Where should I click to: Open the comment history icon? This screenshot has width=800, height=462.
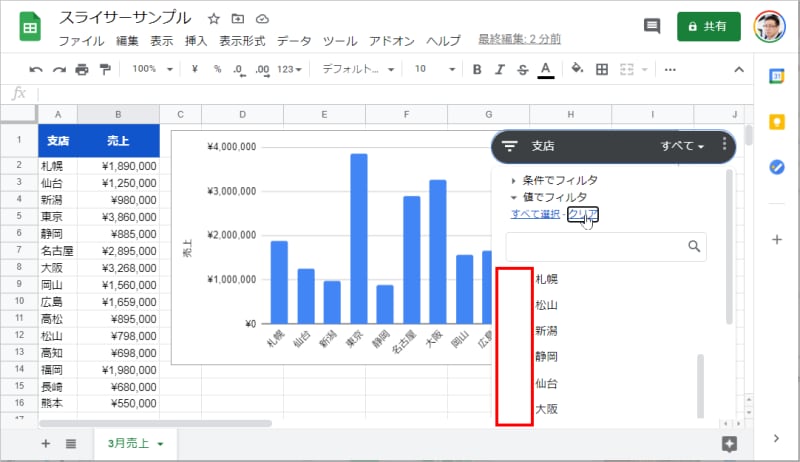click(652, 26)
